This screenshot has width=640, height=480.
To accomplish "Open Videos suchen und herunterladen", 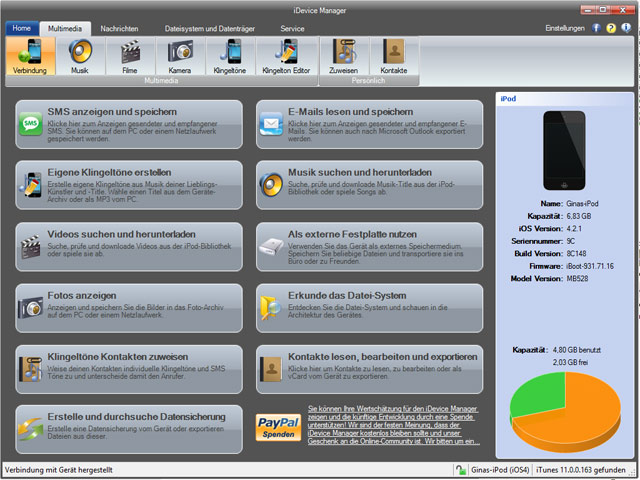I will [x=129, y=247].
